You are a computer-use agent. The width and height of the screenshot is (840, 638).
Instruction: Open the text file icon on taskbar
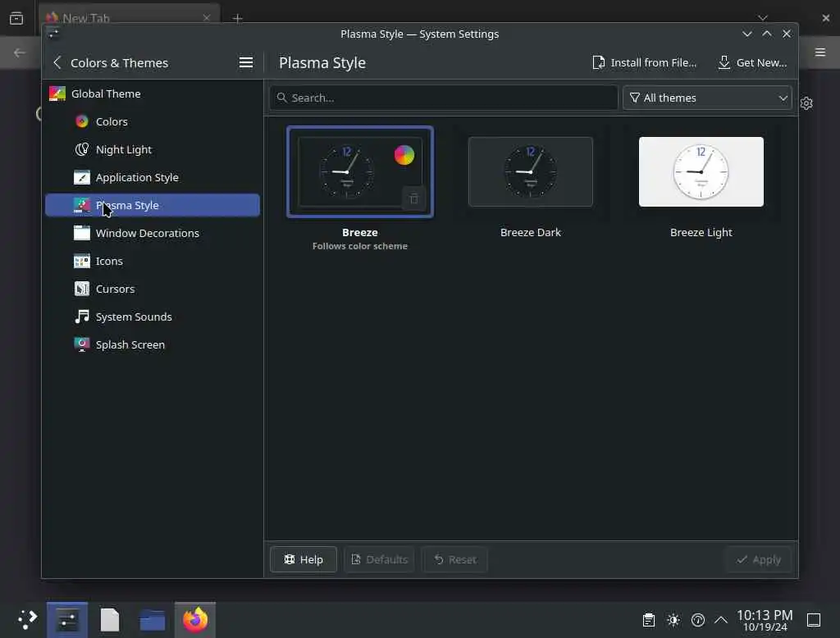click(110, 620)
